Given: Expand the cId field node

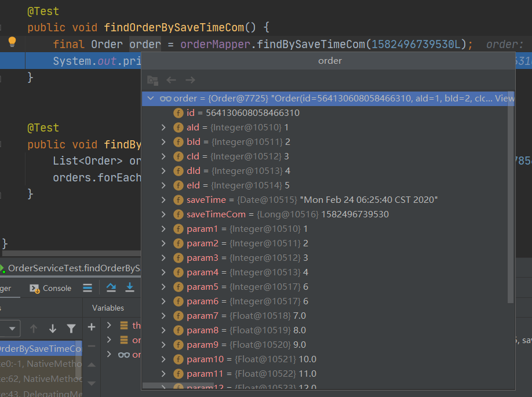Looking at the screenshot, I should (x=163, y=156).
